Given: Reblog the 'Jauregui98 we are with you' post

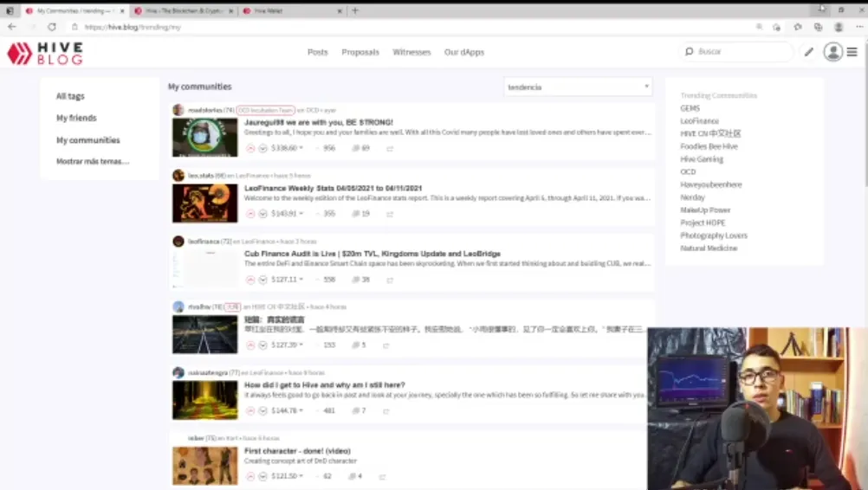Looking at the screenshot, I should coord(390,149).
